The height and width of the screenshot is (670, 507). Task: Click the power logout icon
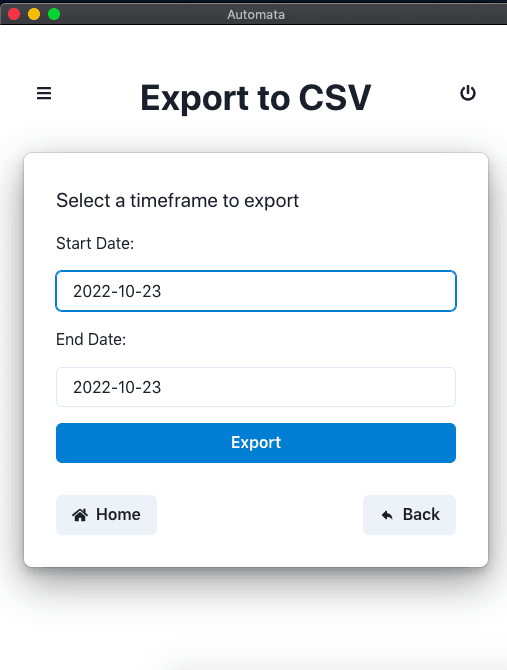click(x=468, y=93)
